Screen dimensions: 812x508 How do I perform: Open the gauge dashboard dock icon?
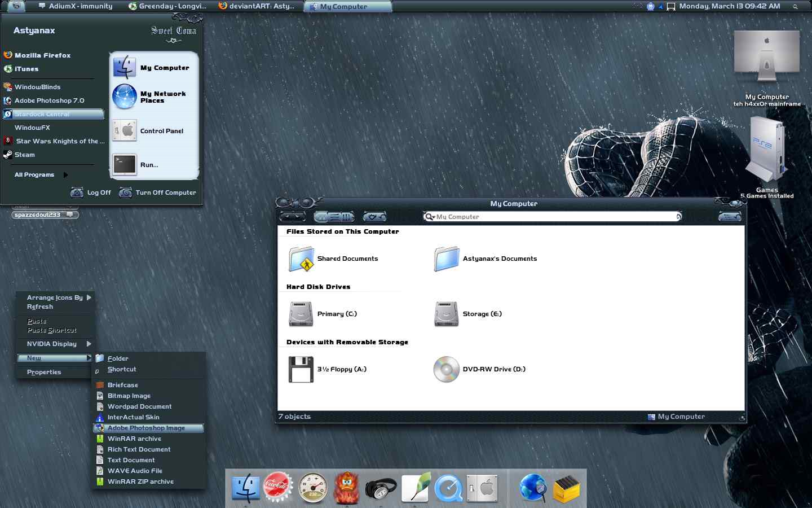tap(312, 488)
